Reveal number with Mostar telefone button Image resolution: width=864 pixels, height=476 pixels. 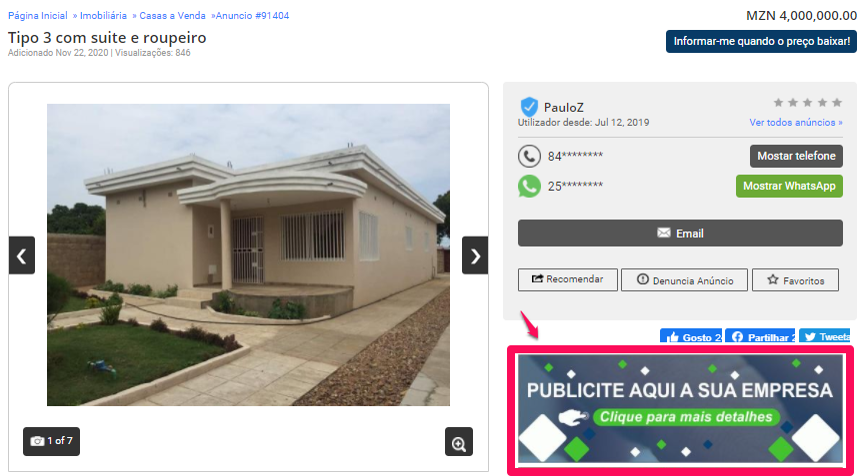click(x=796, y=156)
